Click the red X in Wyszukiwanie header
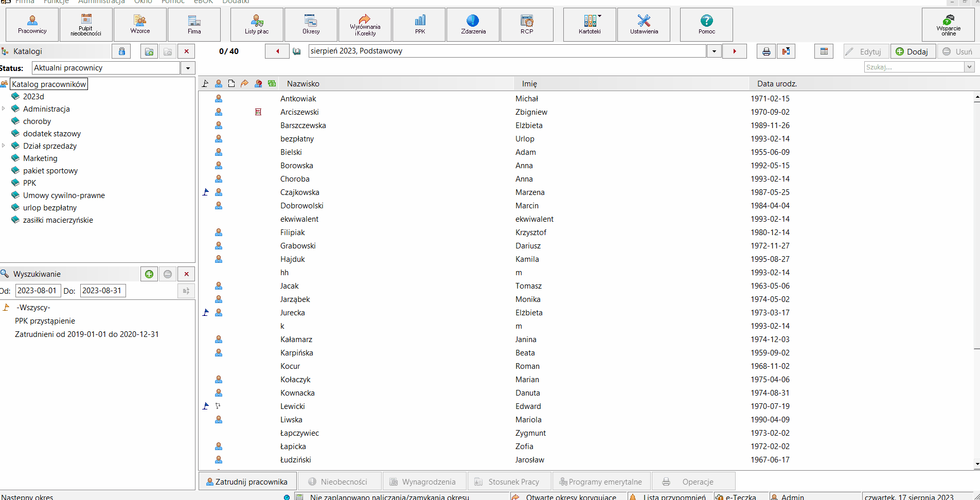The height and width of the screenshot is (500, 980). (186, 274)
